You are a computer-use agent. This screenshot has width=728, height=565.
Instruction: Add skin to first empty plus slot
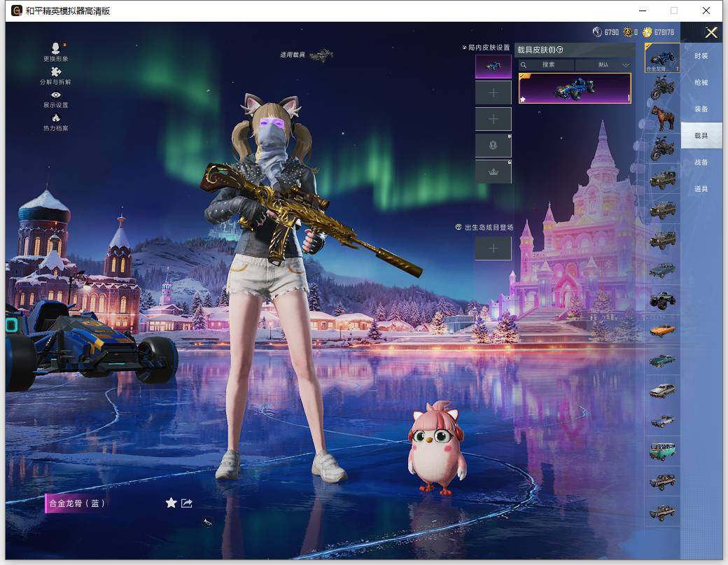coord(493,93)
